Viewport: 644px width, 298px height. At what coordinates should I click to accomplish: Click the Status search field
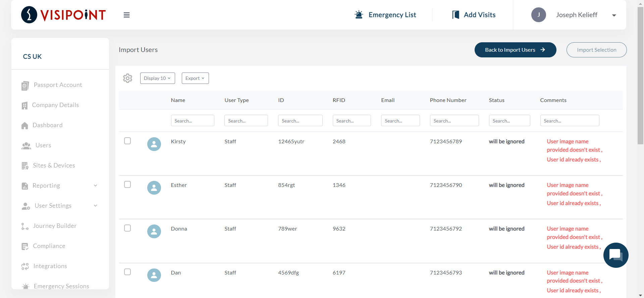tap(509, 120)
